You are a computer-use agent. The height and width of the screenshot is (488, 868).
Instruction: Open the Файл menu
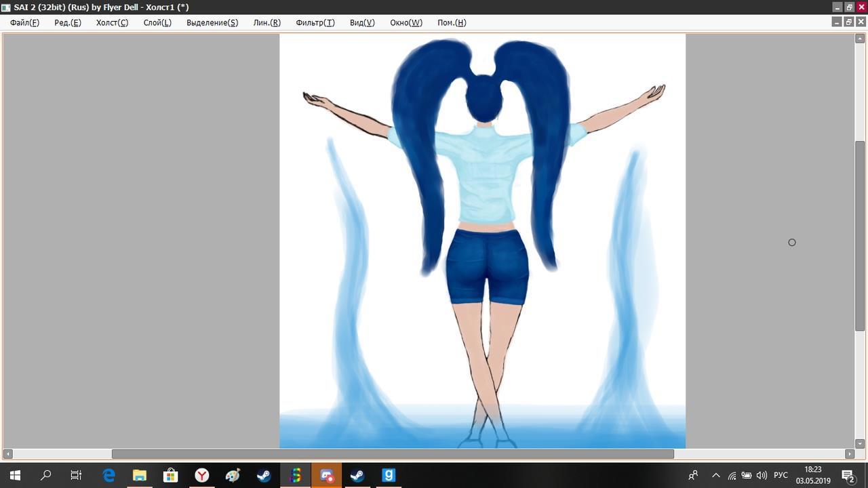click(x=24, y=22)
